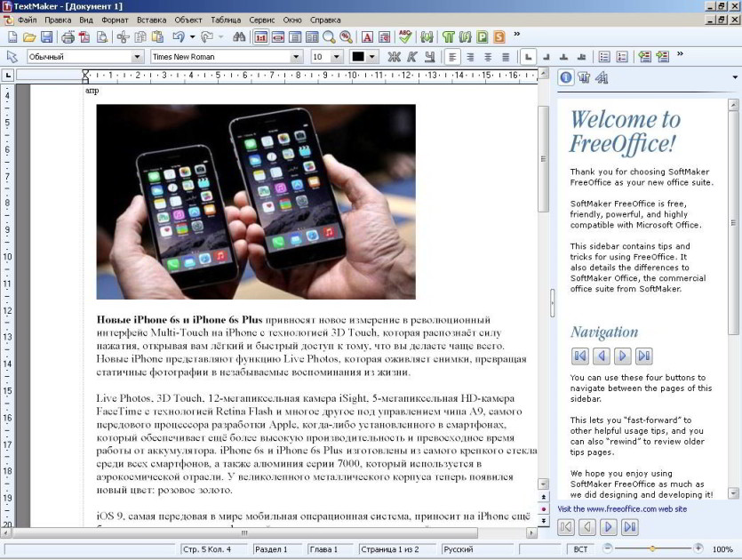
Task: Open the paragraph style dropdown (Обычный)
Action: (137, 57)
